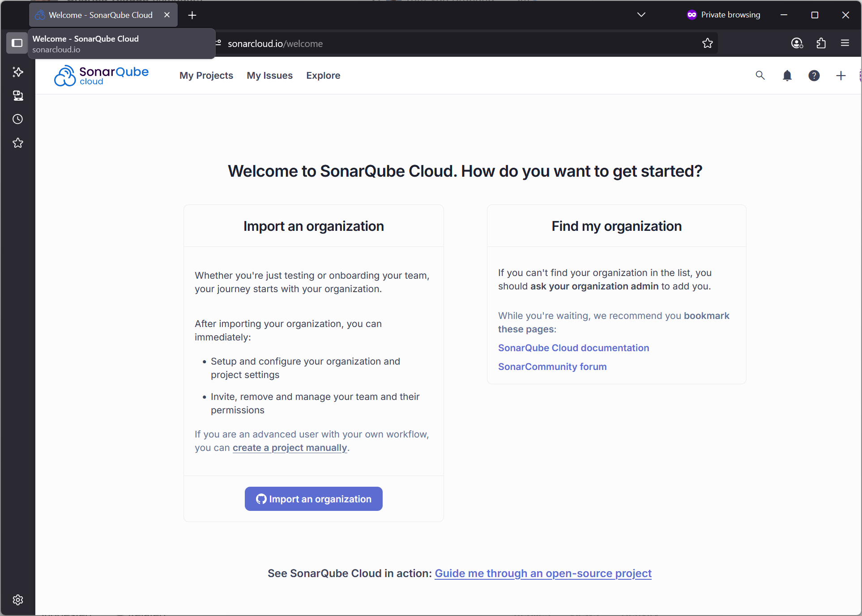Expand the list all tabs chevron

tap(641, 15)
